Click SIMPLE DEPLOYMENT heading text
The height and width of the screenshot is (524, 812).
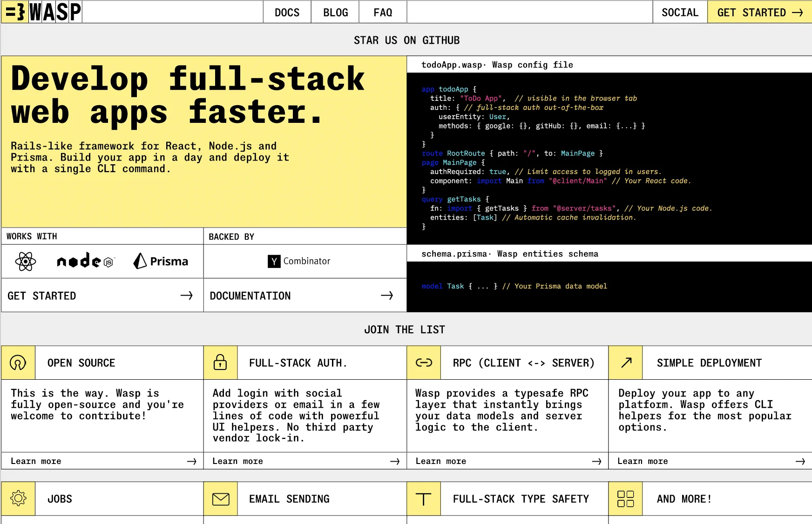click(709, 363)
